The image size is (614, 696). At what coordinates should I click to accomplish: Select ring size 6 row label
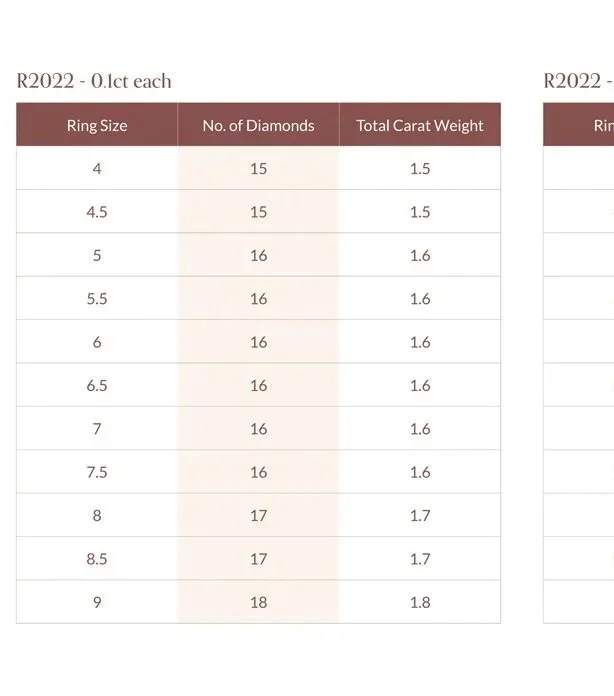pos(97,342)
